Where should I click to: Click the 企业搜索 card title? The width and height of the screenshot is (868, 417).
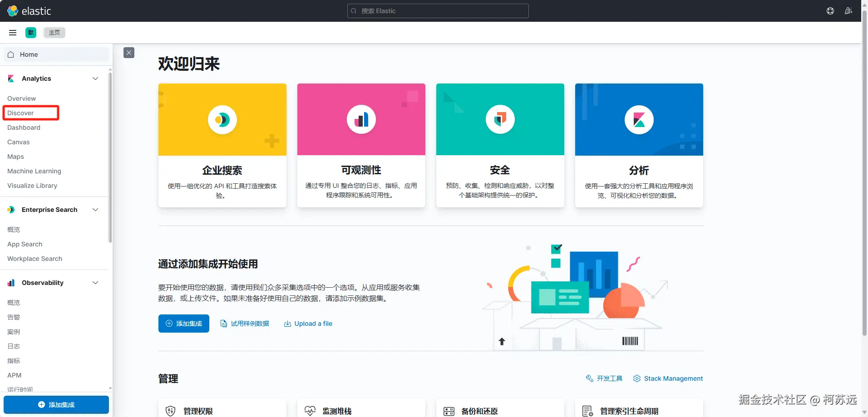pyautogui.click(x=222, y=170)
